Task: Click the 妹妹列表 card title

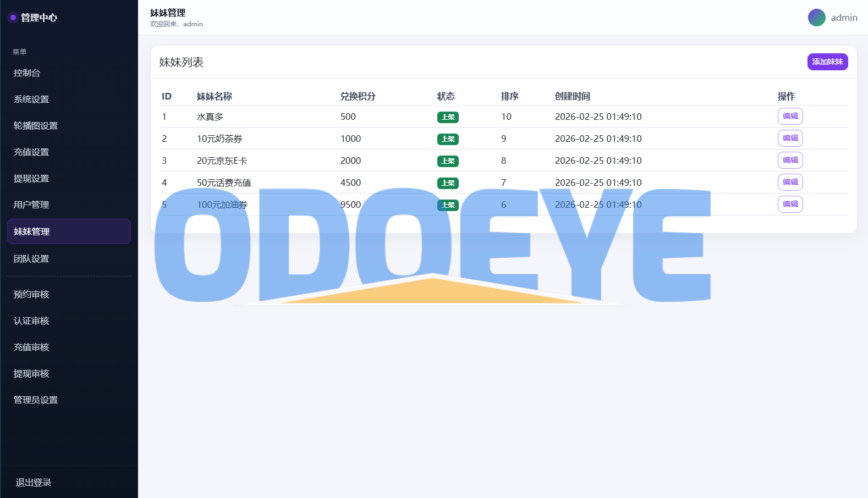Action: [182, 62]
